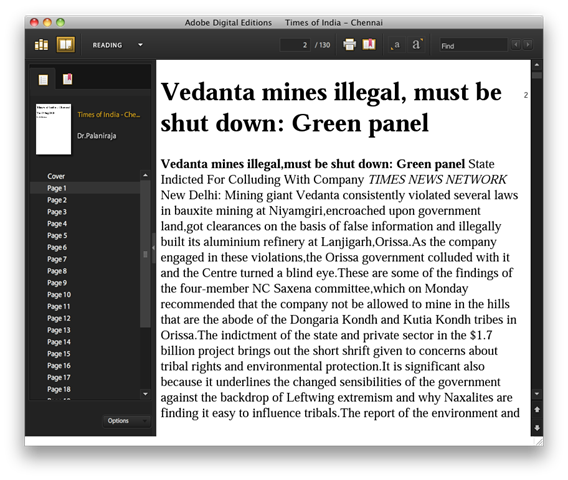Click the yellow minimize window button
568x480 pixels.
tap(47, 22)
